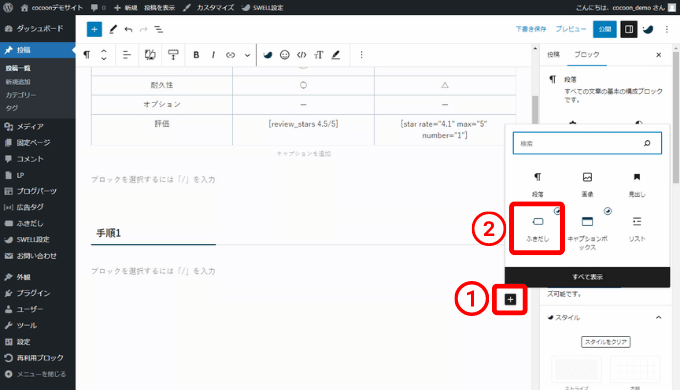
Task: Open Users in the admin menu
Action: point(38,309)
